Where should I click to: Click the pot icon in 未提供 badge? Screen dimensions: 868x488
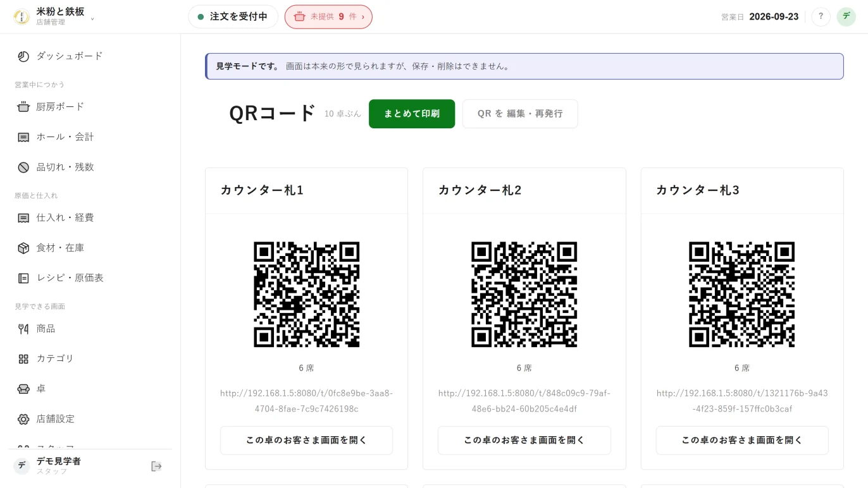click(x=300, y=16)
